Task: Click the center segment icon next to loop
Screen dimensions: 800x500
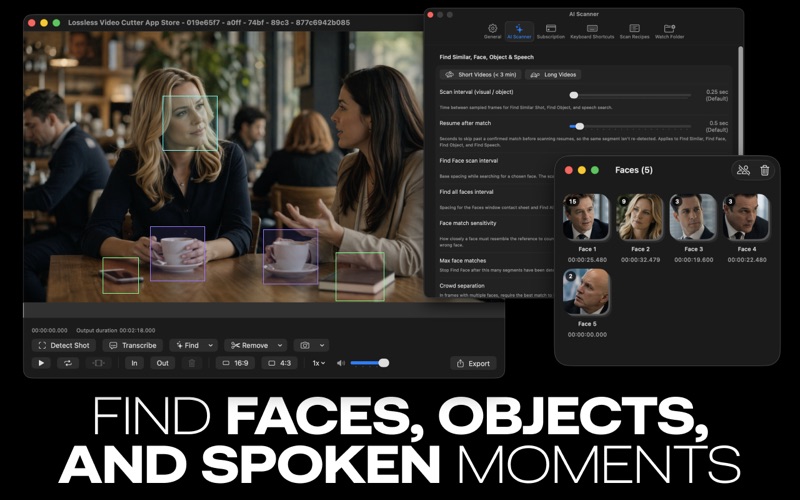Action: 98,363
